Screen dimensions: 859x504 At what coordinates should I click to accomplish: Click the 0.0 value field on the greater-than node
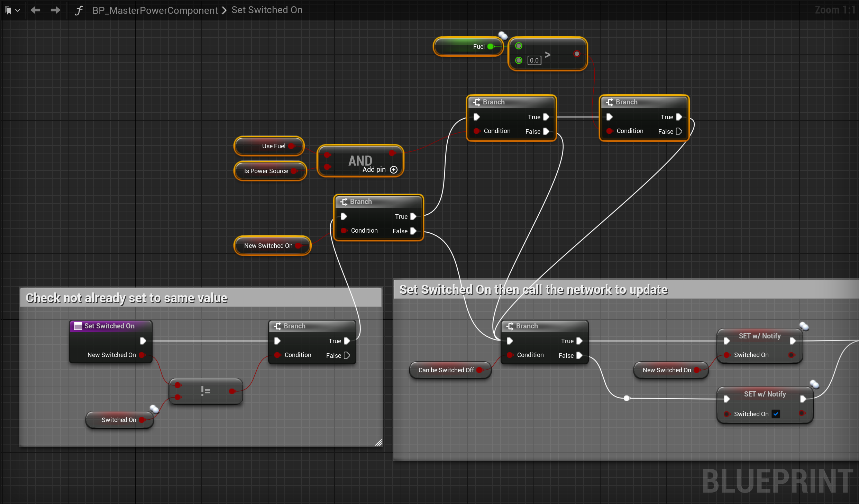tap(534, 60)
